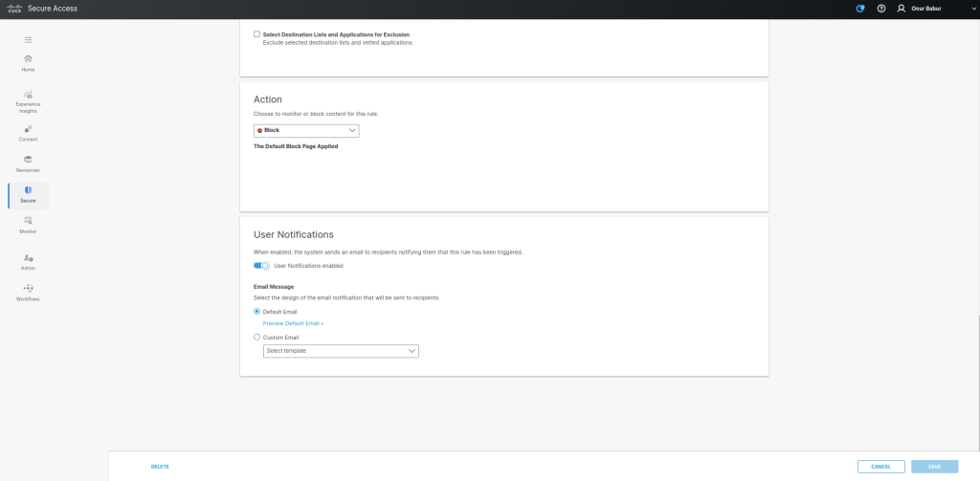Open the Workflows icon in sidebar
Image resolution: width=980 pixels, height=481 pixels.
coord(28,291)
